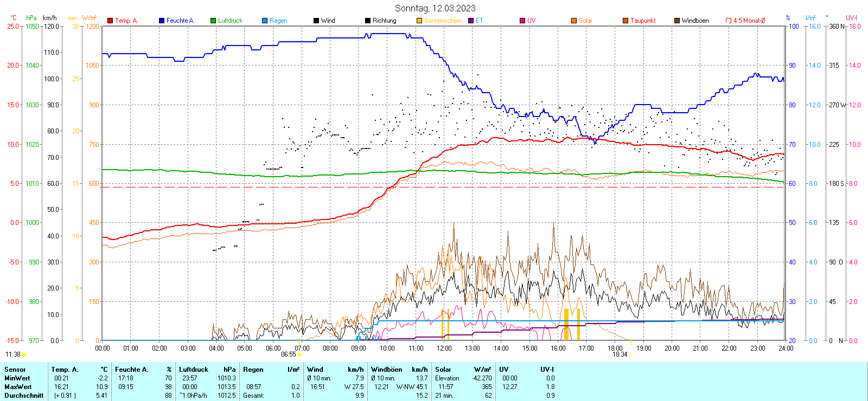Click the Durchschnitt row label

(x=24, y=396)
